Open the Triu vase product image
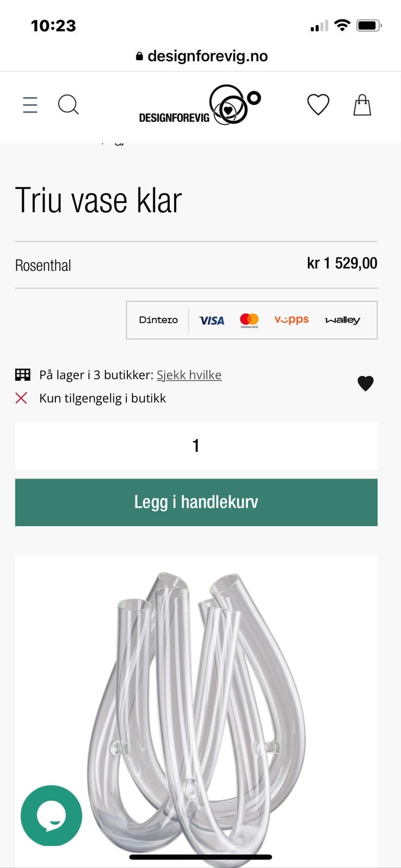This screenshot has height=868, width=401. point(196,711)
